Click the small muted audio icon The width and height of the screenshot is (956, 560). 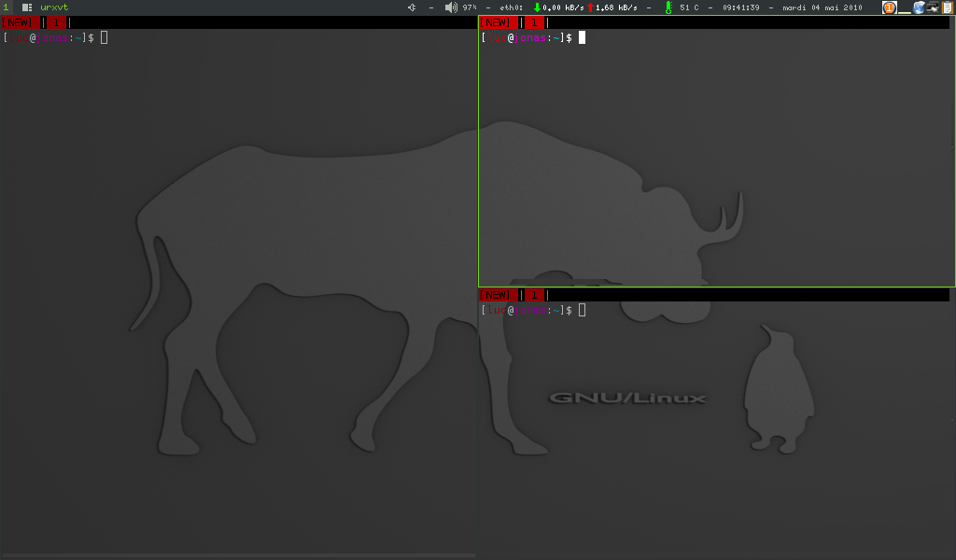(412, 7)
